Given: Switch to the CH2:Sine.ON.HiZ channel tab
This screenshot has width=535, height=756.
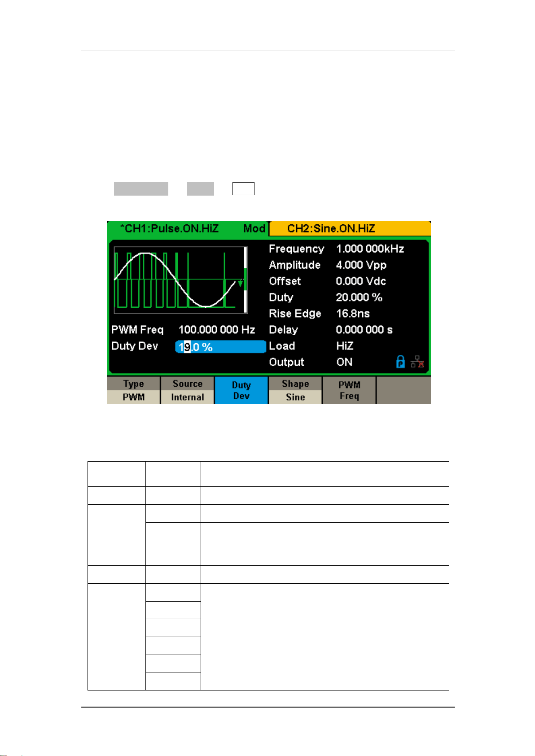Looking at the screenshot, I should [350, 228].
